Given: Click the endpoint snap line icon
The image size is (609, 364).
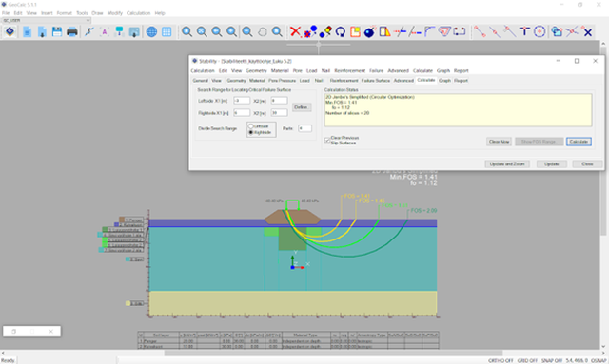Looking at the screenshot, I should pyautogui.click(x=480, y=31).
